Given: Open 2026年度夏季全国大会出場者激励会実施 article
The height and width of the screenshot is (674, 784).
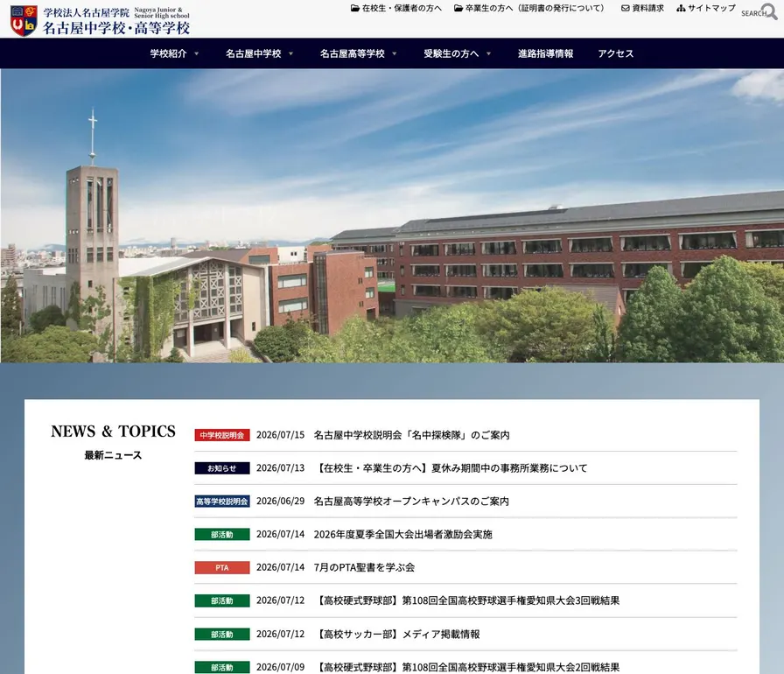Looking at the screenshot, I should click(x=403, y=535).
